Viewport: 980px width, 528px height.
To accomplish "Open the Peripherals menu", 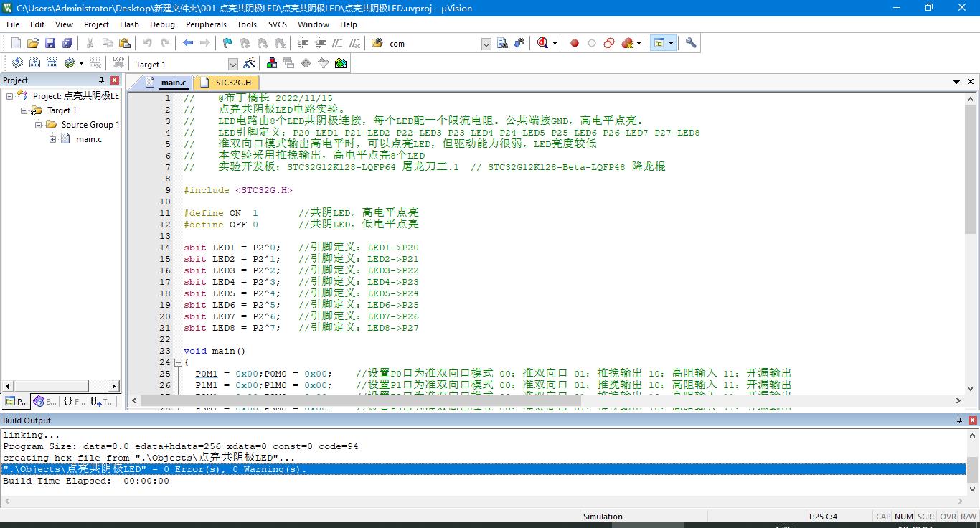I will point(206,24).
